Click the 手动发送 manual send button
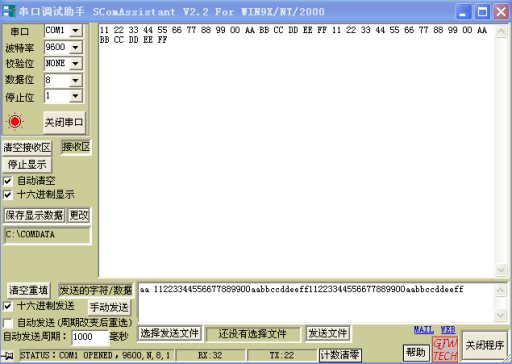The height and width of the screenshot is (364, 512). click(x=109, y=307)
